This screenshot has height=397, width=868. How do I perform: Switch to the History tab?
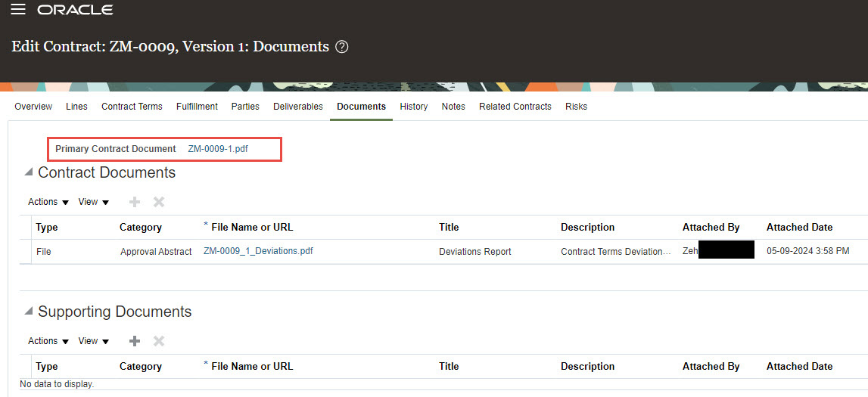pos(413,106)
